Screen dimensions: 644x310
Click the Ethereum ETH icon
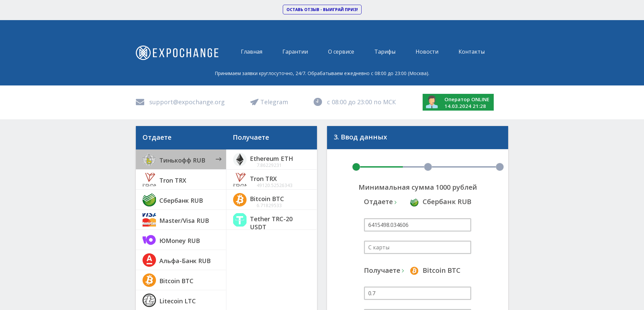pos(239,159)
